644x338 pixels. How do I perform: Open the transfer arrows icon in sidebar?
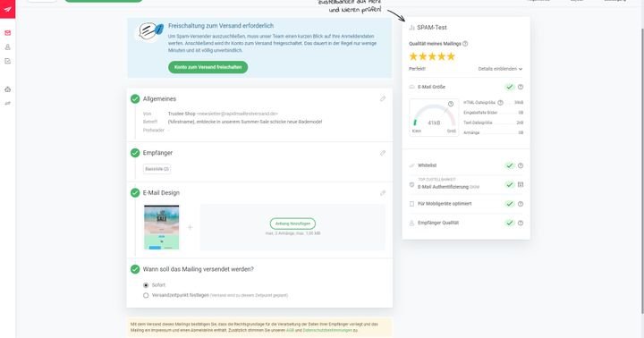point(7,103)
